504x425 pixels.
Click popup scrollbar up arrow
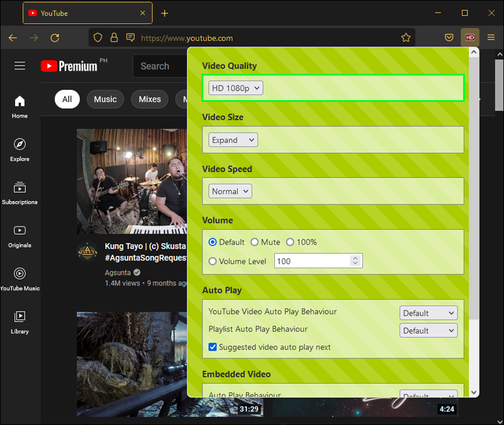(x=474, y=52)
